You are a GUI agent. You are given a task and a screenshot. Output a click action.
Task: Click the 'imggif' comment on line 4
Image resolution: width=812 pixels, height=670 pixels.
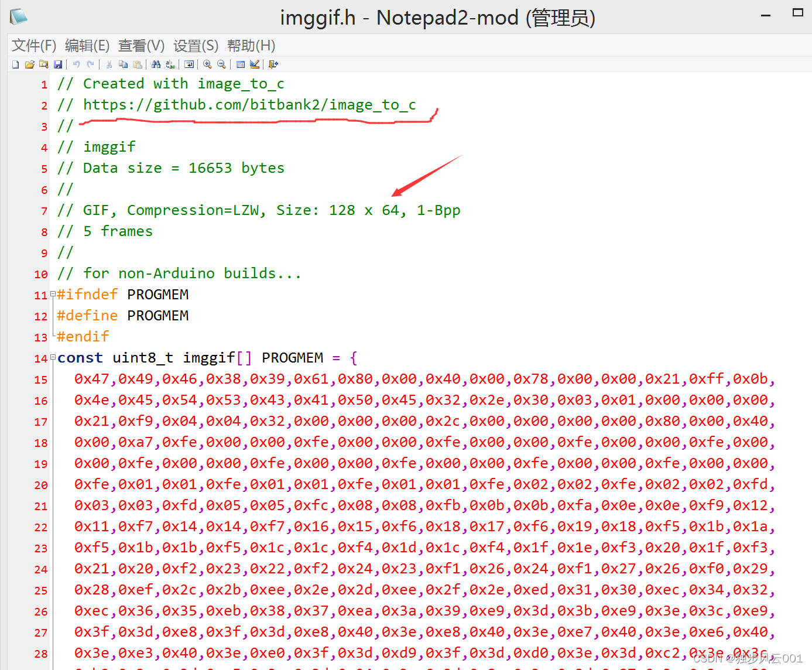pos(109,147)
